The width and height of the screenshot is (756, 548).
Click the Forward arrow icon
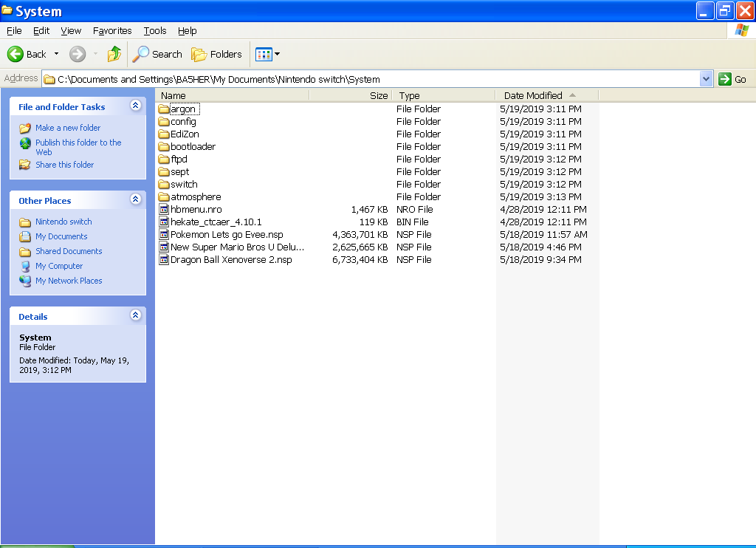tap(77, 54)
